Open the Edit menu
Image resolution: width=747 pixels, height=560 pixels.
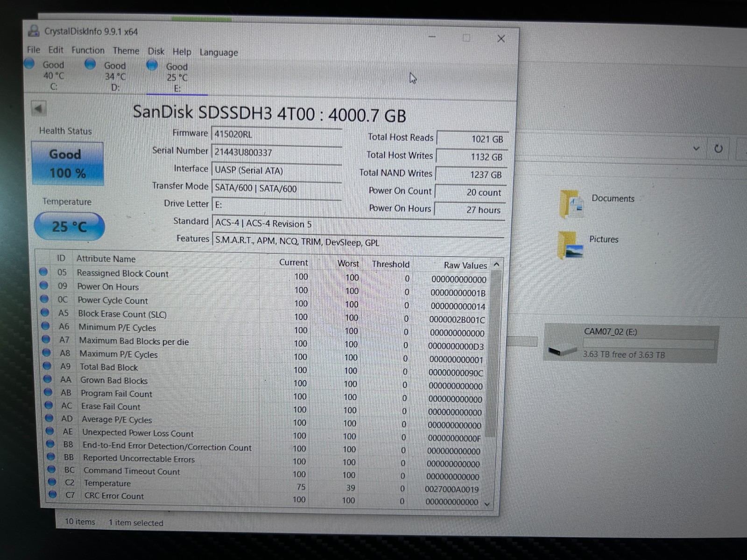pyautogui.click(x=56, y=49)
